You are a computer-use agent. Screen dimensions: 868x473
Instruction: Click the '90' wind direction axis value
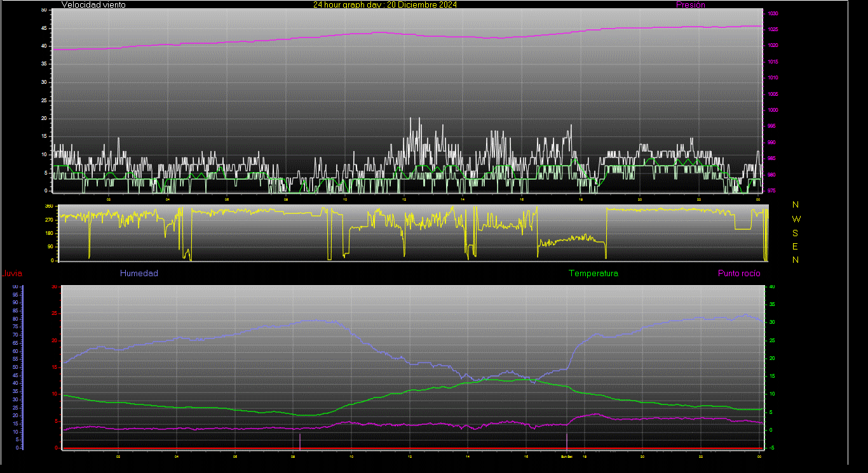point(50,247)
